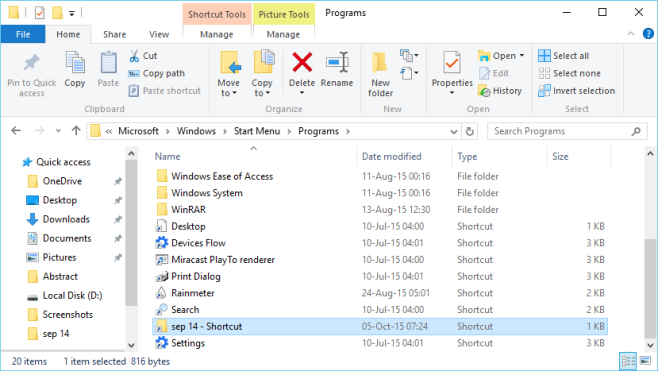Sort by the Name column header
This screenshot has height=371, width=658.
(x=255, y=156)
